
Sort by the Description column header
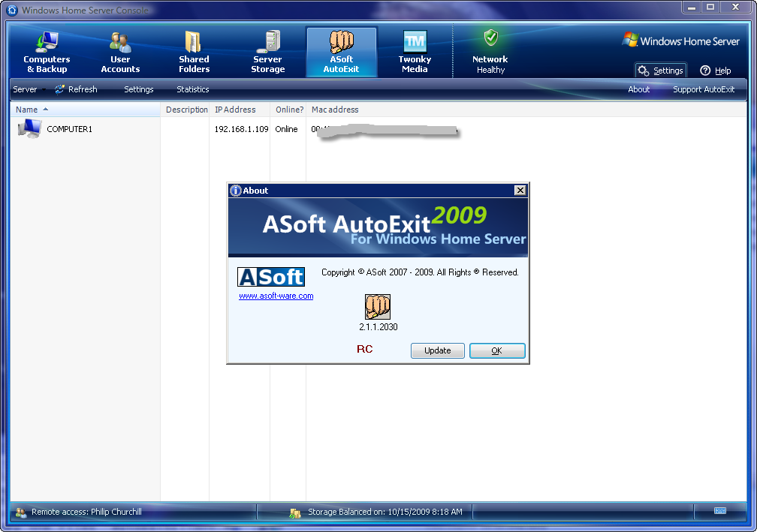point(185,110)
